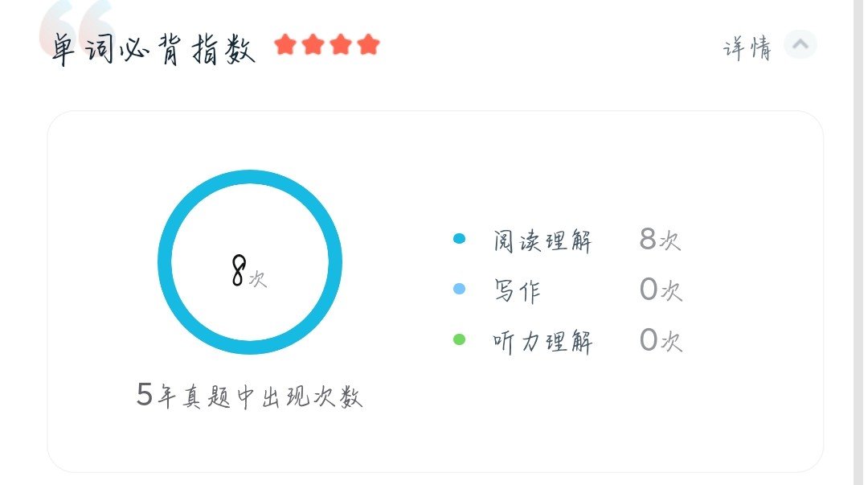
Task: Click the 0次 count next to 写作
Action: pos(661,290)
